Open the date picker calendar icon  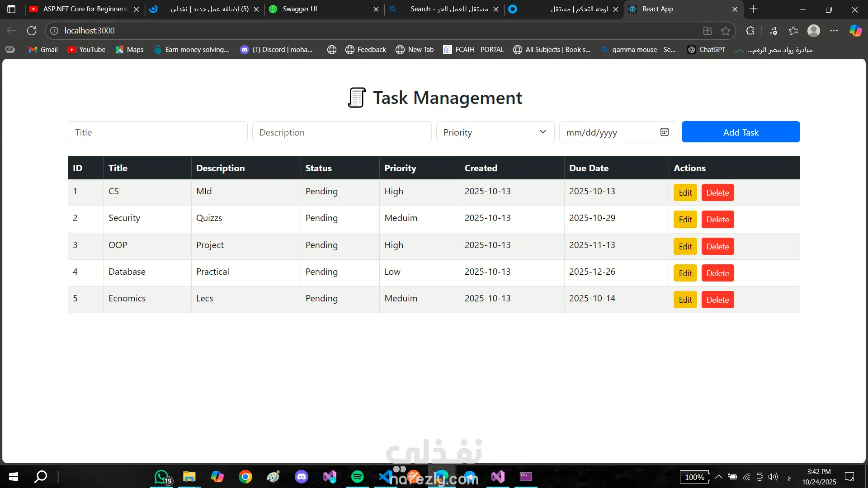pyautogui.click(x=664, y=132)
